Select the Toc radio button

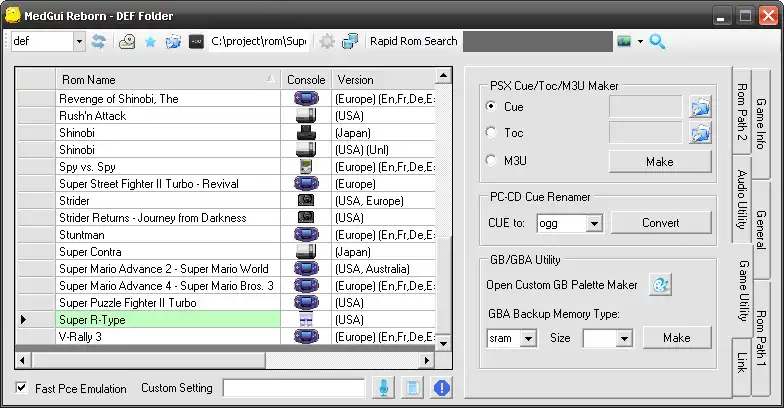[x=491, y=132]
